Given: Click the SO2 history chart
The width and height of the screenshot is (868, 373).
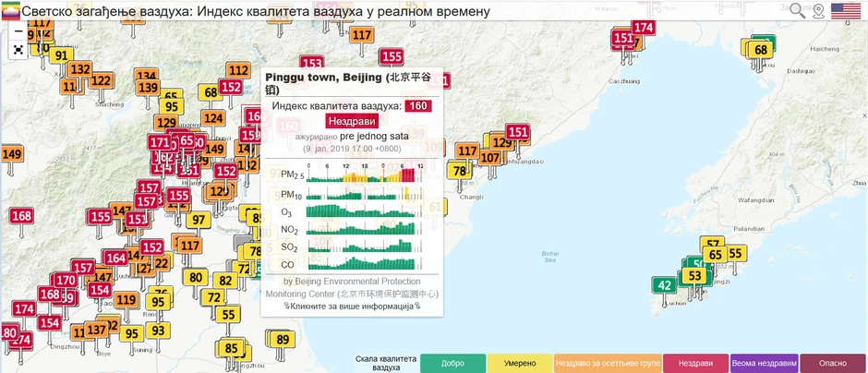Looking at the screenshot, I should [x=364, y=246].
